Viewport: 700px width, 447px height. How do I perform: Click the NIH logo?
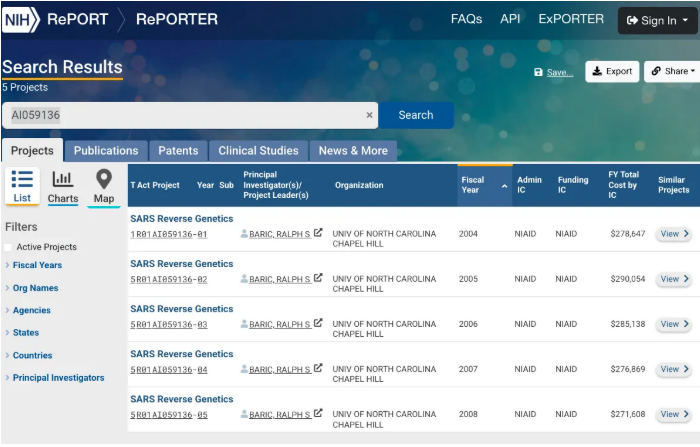pyautogui.click(x=20, y=20)
